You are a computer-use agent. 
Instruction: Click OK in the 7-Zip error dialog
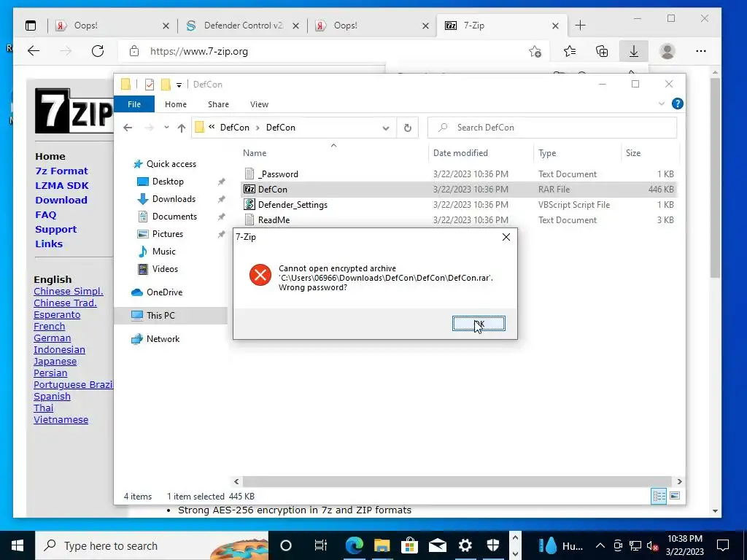click(x=479, y=324)
